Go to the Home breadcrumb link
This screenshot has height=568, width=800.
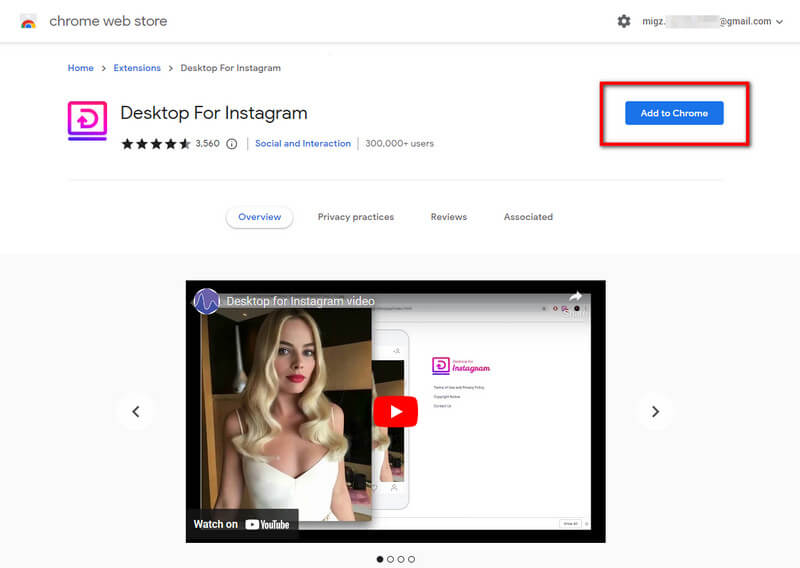(81, 68)
